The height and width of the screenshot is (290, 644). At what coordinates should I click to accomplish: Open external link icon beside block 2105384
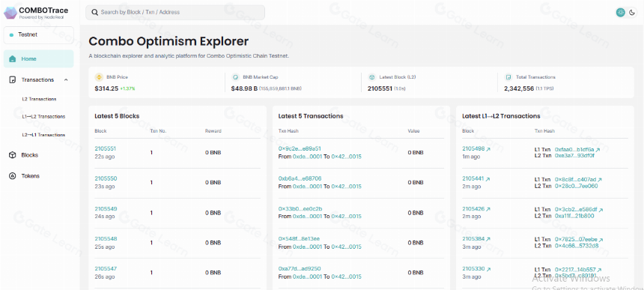(x=488, y=240)
